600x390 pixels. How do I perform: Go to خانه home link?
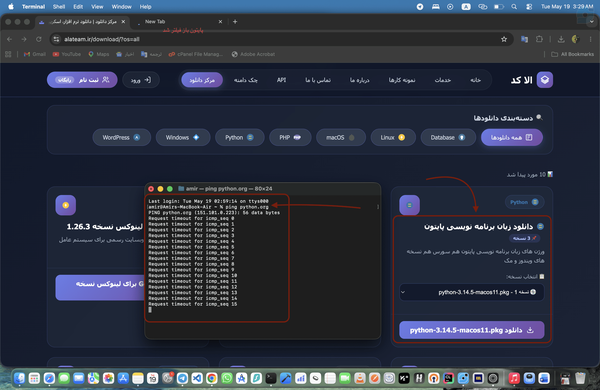475,80
